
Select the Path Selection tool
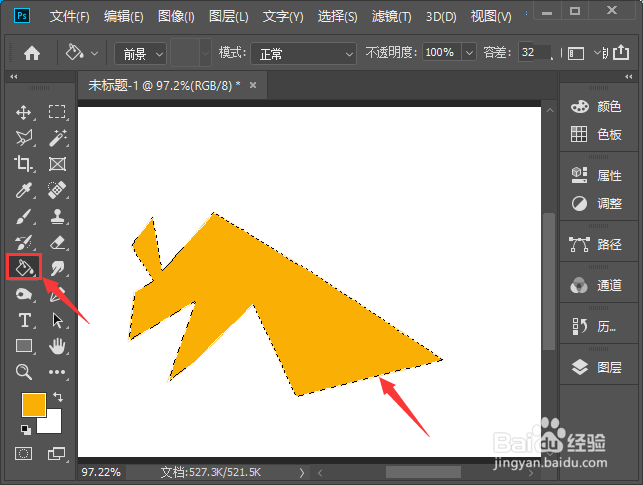[x=57, y=320]
